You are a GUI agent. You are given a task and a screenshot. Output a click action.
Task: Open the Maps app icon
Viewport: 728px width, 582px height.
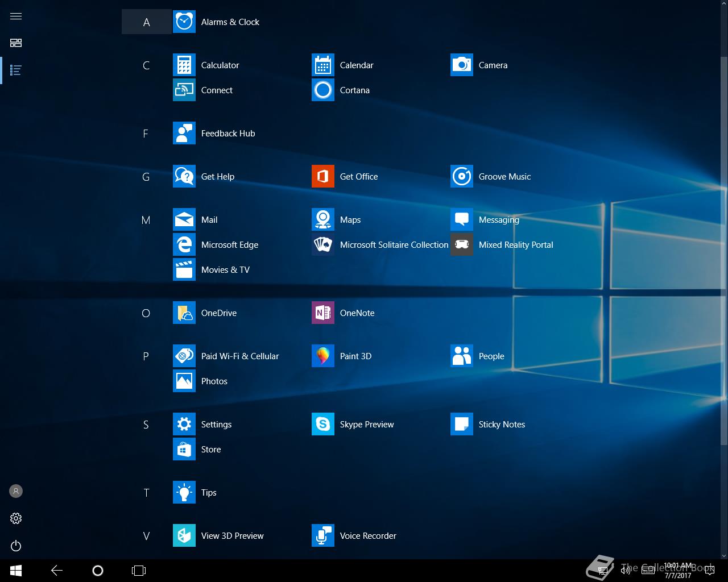323,220
